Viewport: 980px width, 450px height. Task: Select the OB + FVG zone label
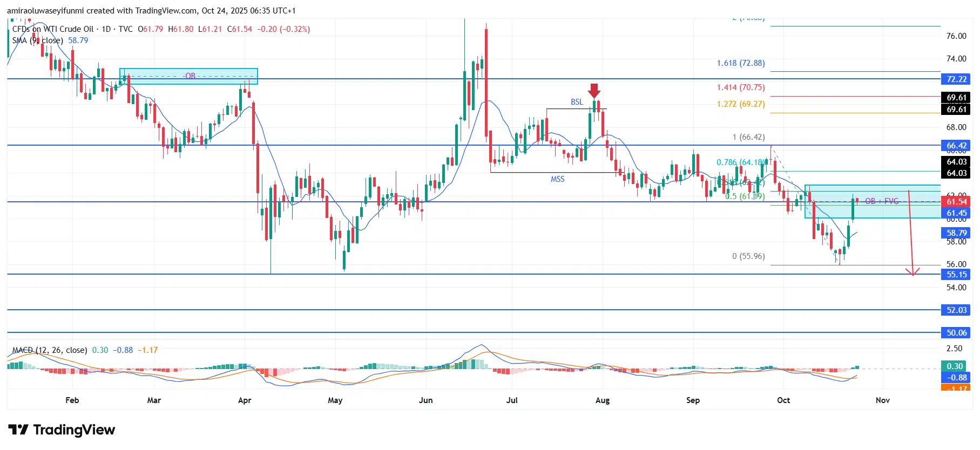(x=882, y=201)
